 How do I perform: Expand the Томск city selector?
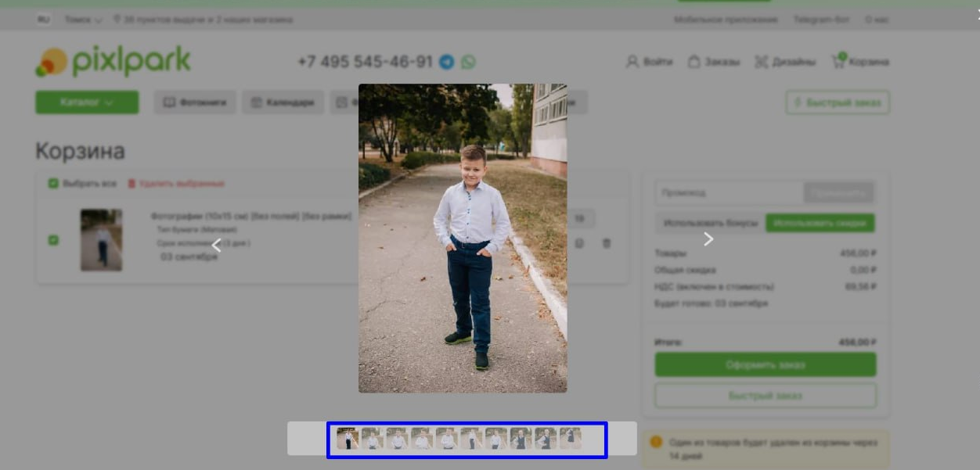83,20
